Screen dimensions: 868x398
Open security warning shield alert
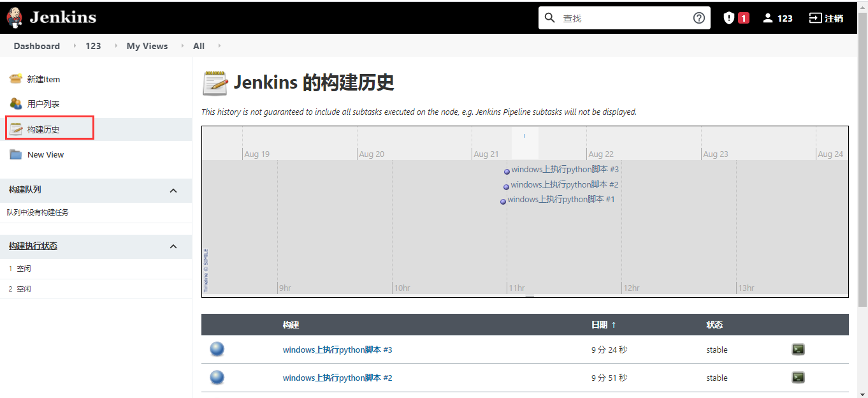tap(729, 18)
